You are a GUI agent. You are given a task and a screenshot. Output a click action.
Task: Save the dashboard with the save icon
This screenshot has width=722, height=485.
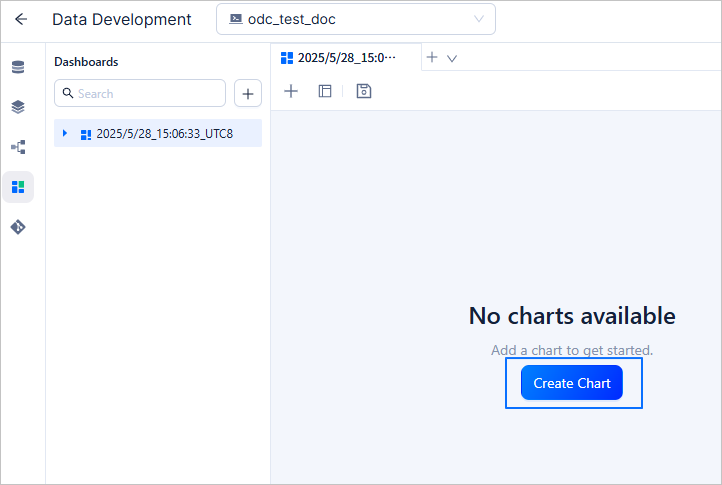364,91
